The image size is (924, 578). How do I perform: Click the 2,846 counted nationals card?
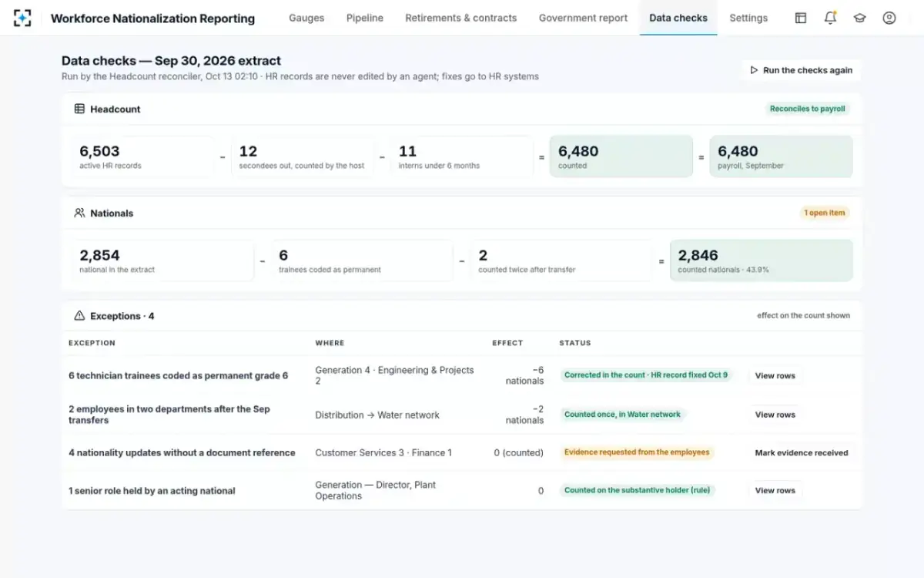pyautogui.click(x=762, y=260)
